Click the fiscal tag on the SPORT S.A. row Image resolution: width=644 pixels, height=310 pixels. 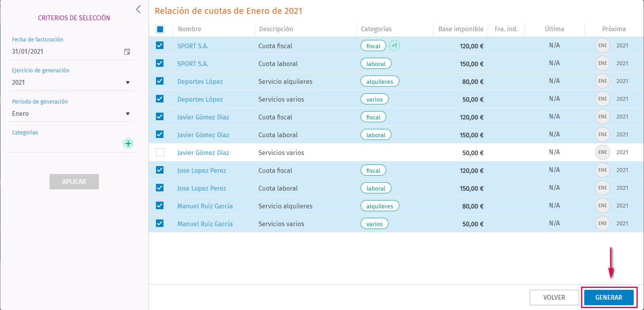[x=373, y=46]
